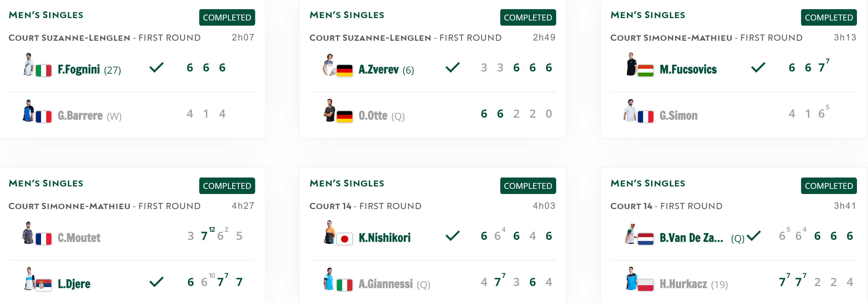Click A.Giannessi player name
The width and height of the screenshot is (868, 303).
click(x=386, y=284)
